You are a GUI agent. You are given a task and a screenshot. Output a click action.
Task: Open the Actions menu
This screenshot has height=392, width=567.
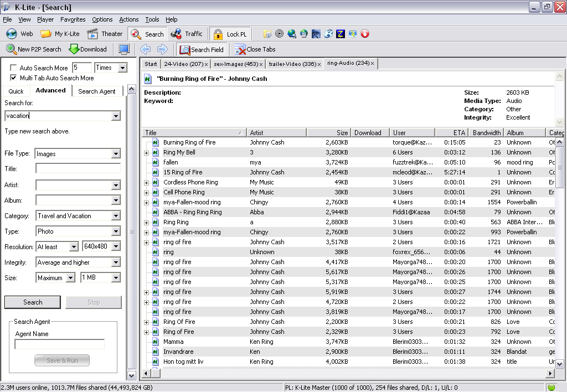[x=128, y=19]
